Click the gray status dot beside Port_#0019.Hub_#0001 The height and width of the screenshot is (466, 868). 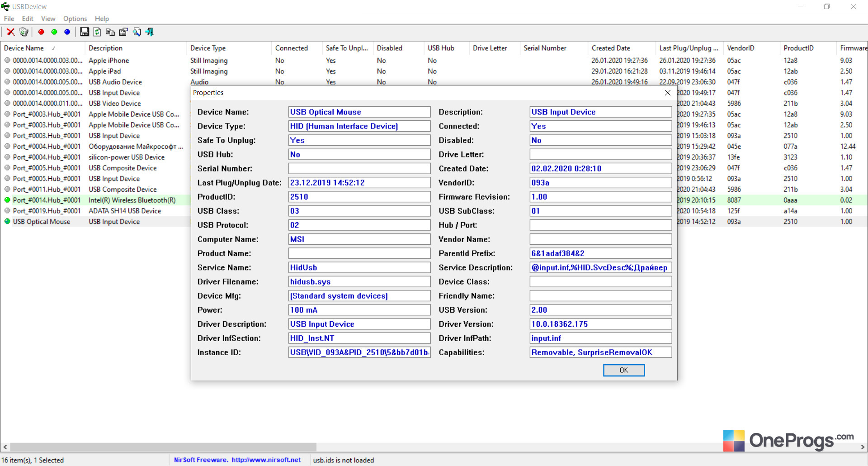coord(7,211)
